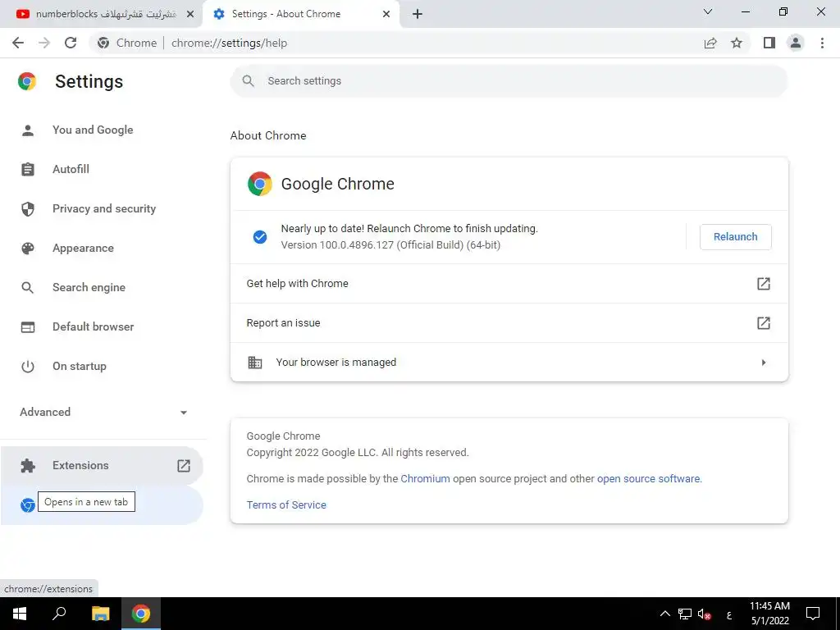Image resolution: width=840 pixels, height=630 pixels.
Task: Bookmark this tab with the star icon
Action: [x=737, y=43]
